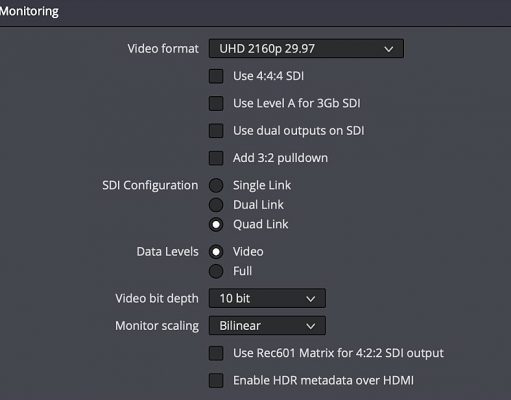The height and width of the screenshot is (400, 511).
Task: Enable Use Rec601 Matrix for 4:2:2 SDI output
Action: [216, 353]
